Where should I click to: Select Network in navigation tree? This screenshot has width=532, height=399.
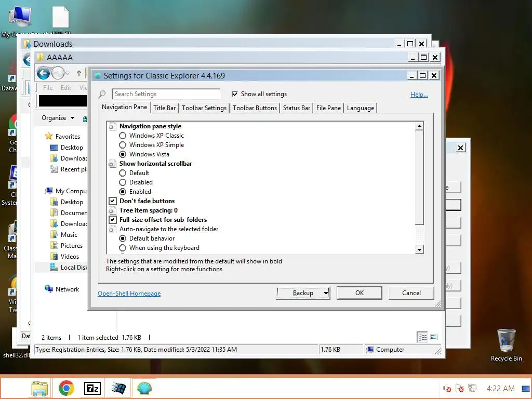67,289
